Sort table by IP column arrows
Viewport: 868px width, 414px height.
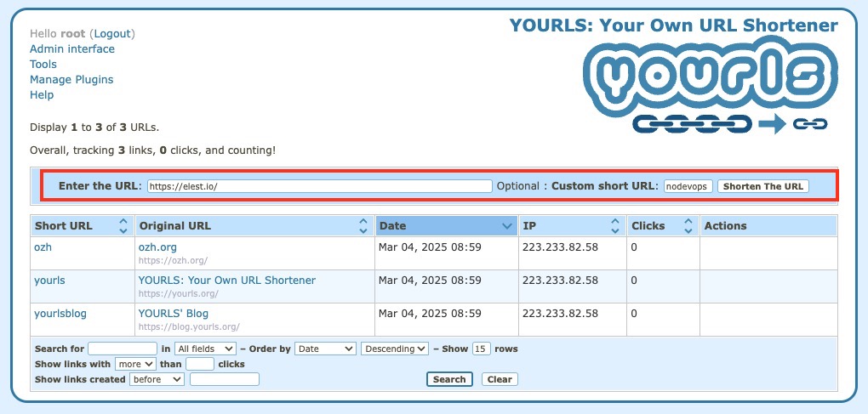pos(615,225)
